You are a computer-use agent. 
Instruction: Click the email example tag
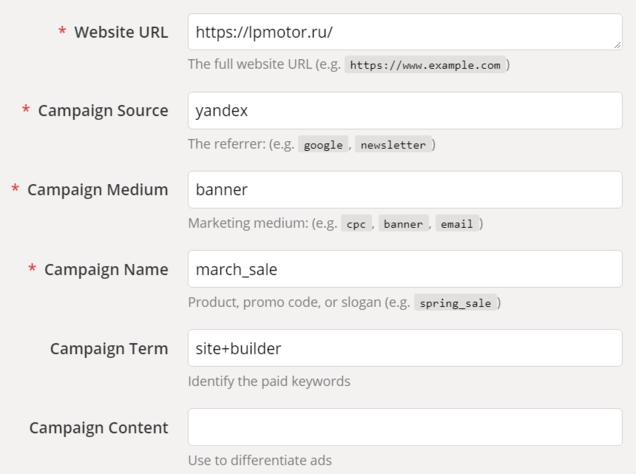[457, 224]
